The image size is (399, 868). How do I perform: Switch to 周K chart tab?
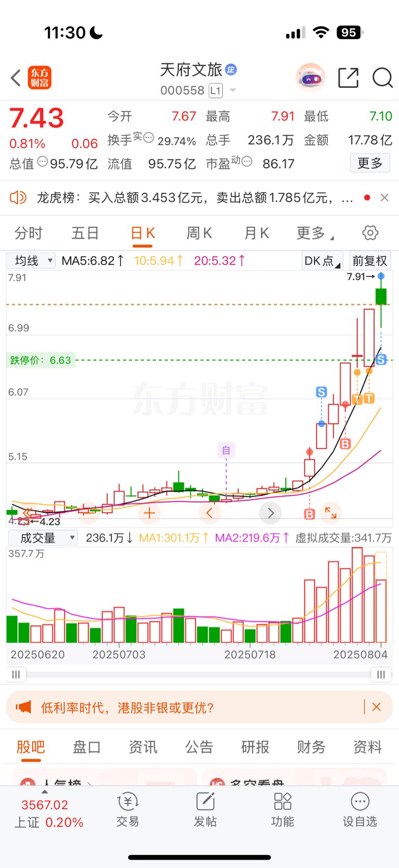click(199, 233)
